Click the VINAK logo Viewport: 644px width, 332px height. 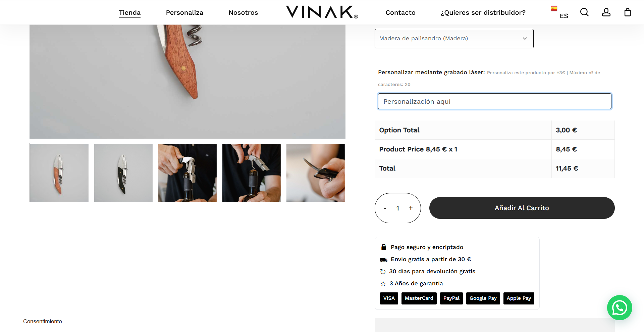point(322,12)
